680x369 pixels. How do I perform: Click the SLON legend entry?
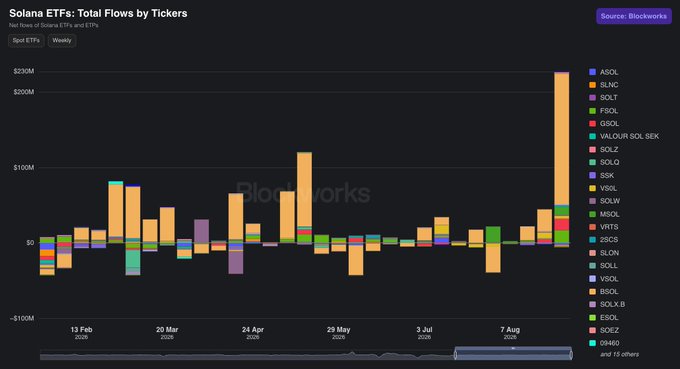(x=604, y=253)
